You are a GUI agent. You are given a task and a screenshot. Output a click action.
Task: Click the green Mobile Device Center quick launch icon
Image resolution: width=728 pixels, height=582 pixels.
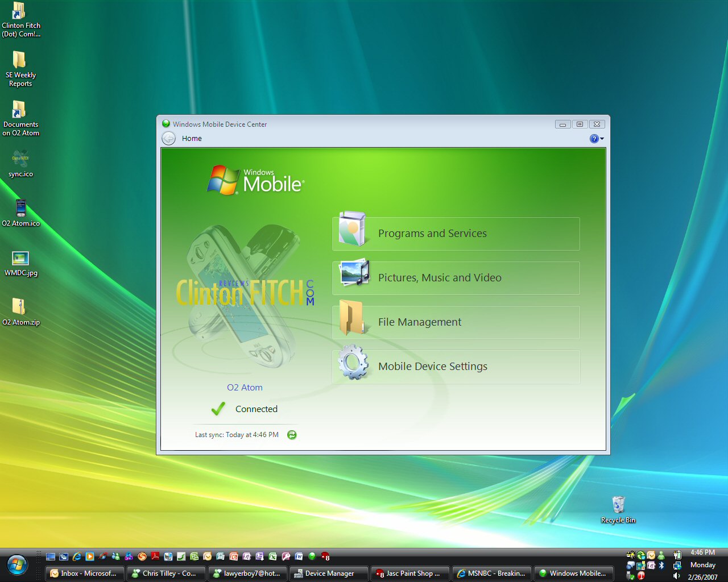(312, 557)
